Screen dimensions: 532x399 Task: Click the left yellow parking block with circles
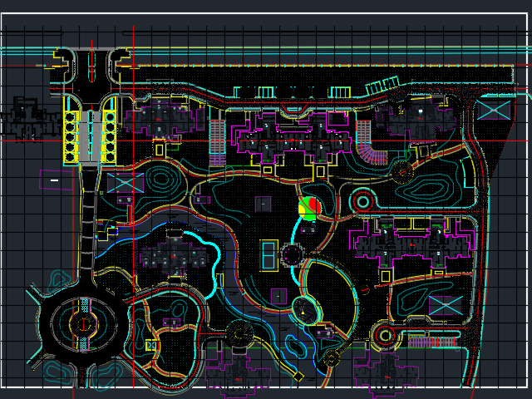[71, 137]
